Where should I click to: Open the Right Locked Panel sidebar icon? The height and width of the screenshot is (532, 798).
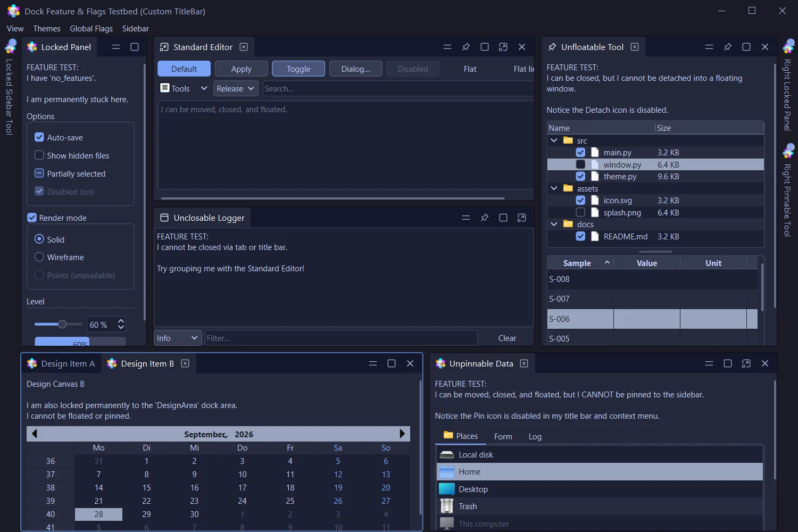pos(788,46)
